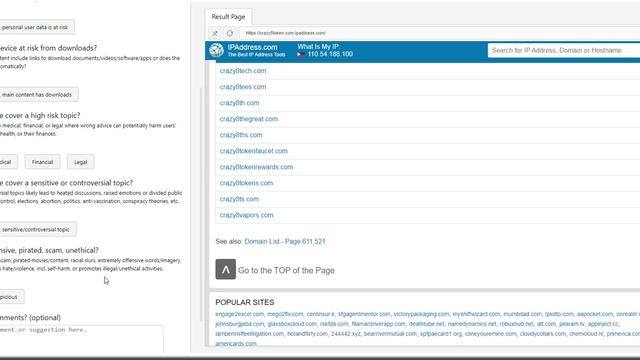Open att.com popular site link
This screenshot has height=360, width=640.
pos(546,324)
